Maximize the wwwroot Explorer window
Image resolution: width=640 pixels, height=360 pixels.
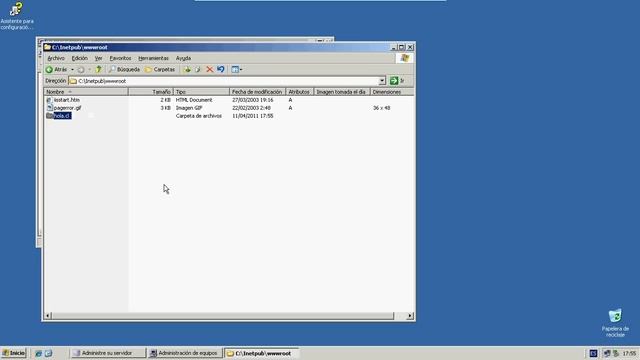pyautogui.click(x=402, y=47)
